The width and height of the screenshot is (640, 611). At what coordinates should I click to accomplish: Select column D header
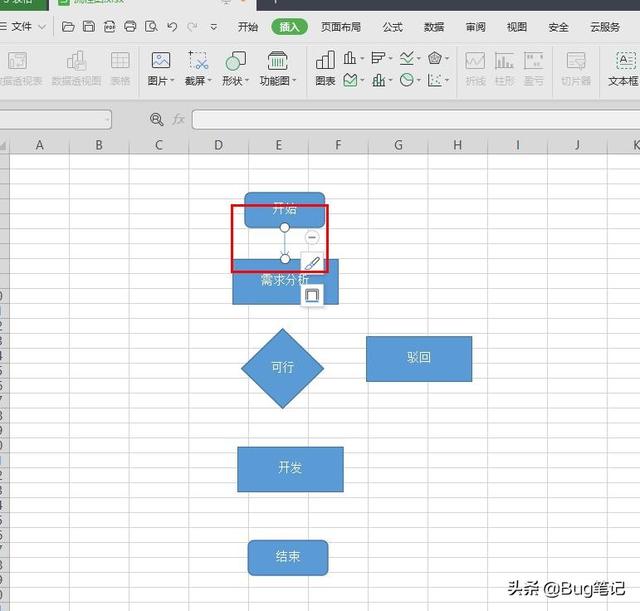219,145
